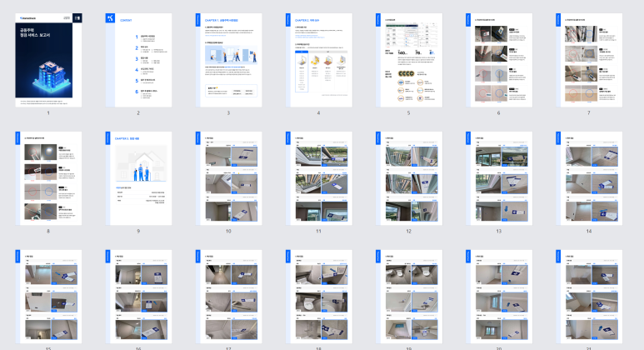The height and width of the screenshot is (350, 644).
Task: Open page 17 thumbnail
Action: [x=228, y=297]
